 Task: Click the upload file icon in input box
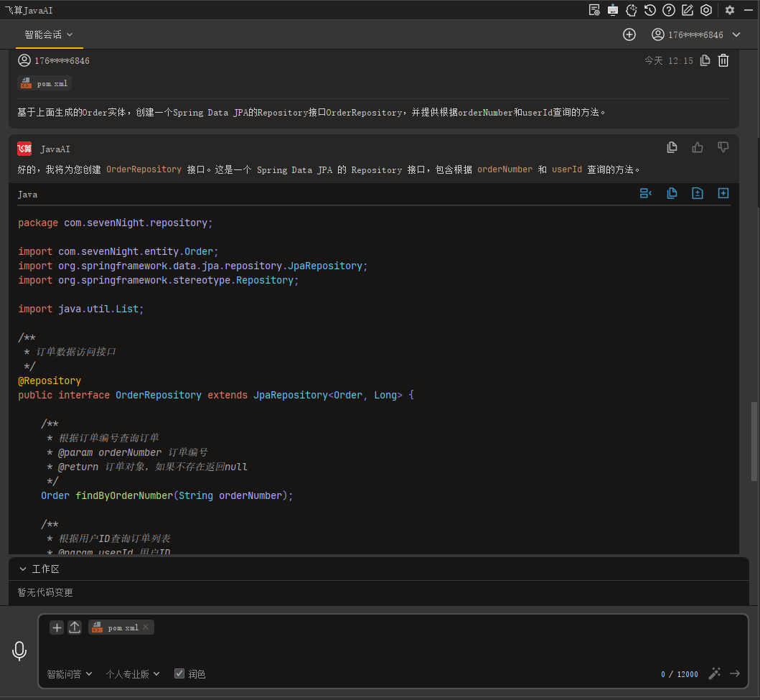click(x=75, y=627)
